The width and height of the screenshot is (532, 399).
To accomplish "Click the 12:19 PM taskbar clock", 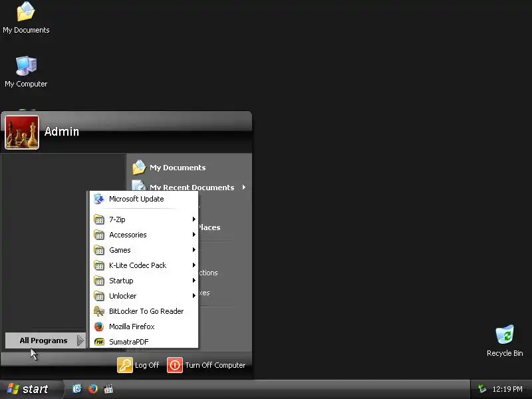I will click(507, 389).
